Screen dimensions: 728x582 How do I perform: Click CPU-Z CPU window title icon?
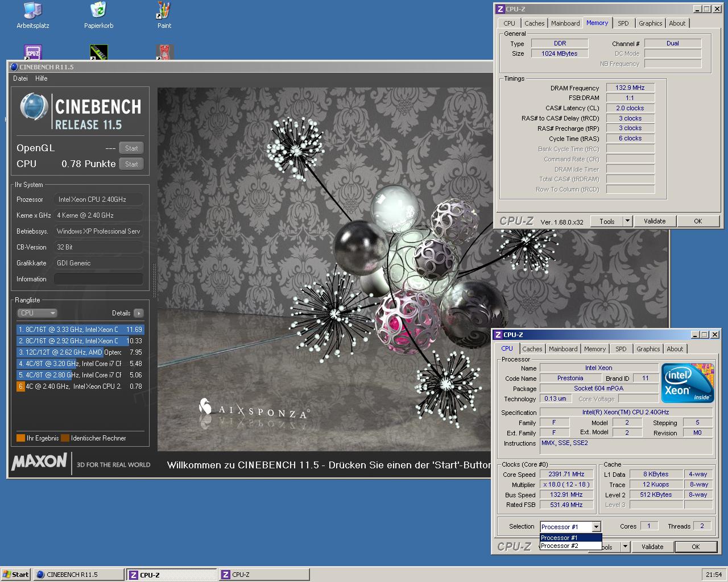pyautogui.click(x=498, y=335)
